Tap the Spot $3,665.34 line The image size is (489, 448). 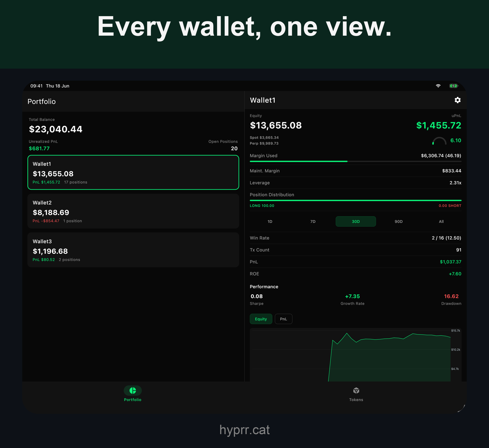coord(264,137)
